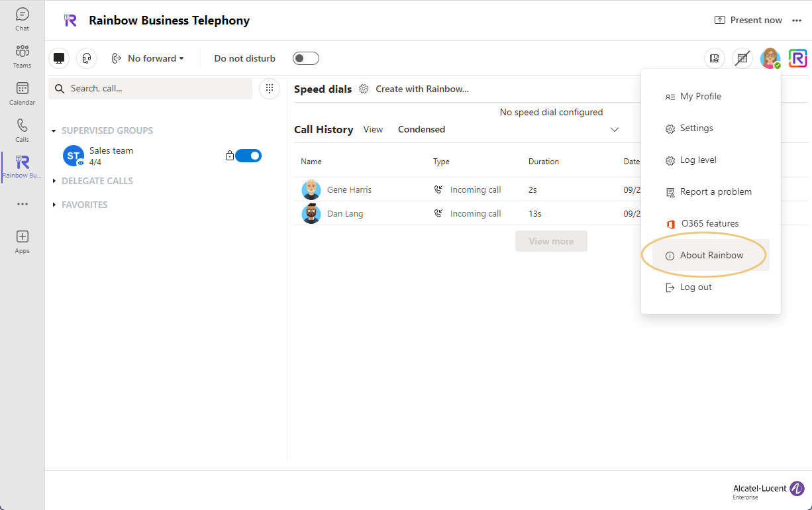Open the Apps sidebar icon
812x510 pixels.
pos(22,241)
